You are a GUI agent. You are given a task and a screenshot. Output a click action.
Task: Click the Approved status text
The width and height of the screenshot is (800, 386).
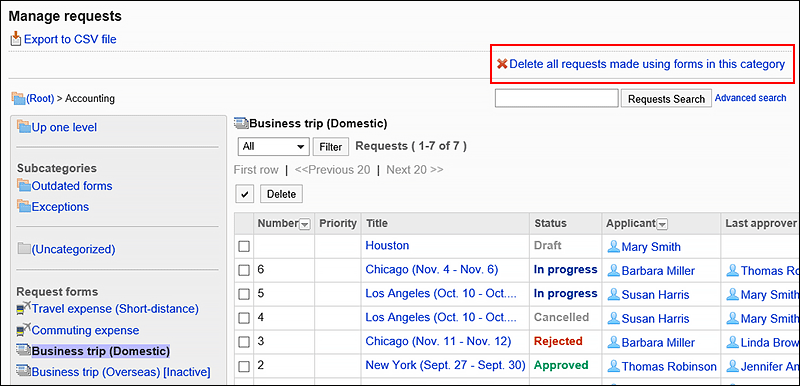click(561, 365)
